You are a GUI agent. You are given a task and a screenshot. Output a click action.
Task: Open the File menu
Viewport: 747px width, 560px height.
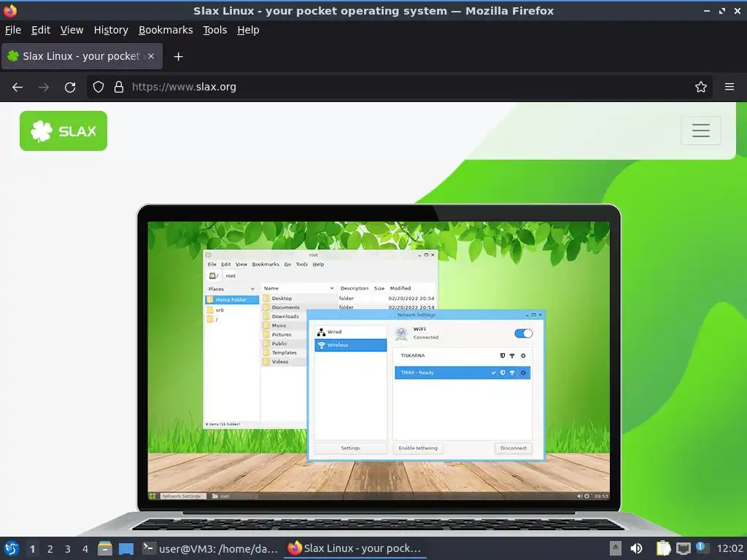coord(13,30)
